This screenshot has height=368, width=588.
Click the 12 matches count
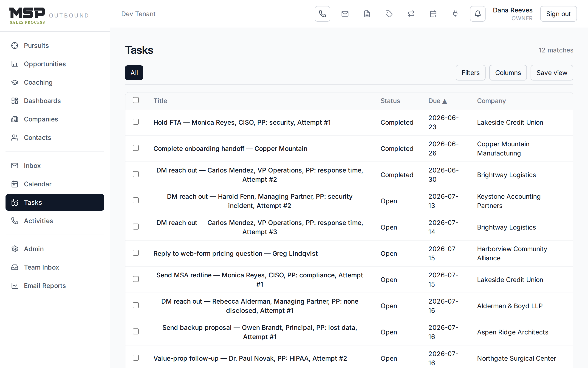click(x=556, y=50)
